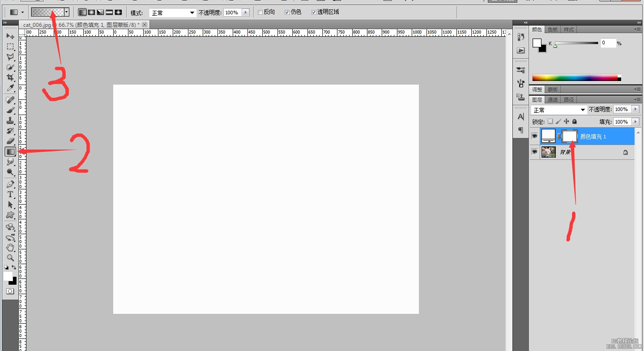
Task: Open options bar 不透明度 slider arrow
Action: [x=245, y=13]
